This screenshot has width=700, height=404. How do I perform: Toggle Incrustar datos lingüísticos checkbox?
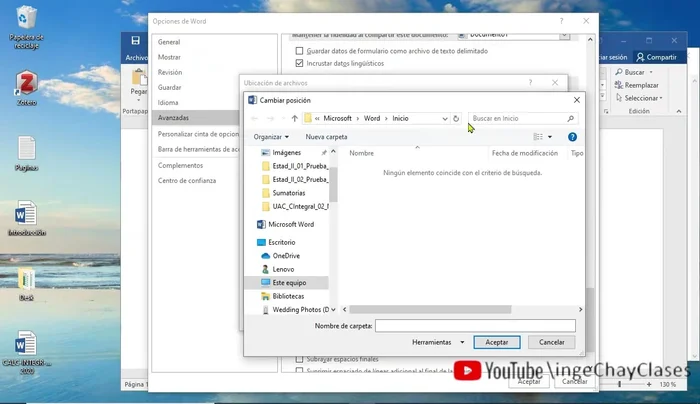coord(299,63)
